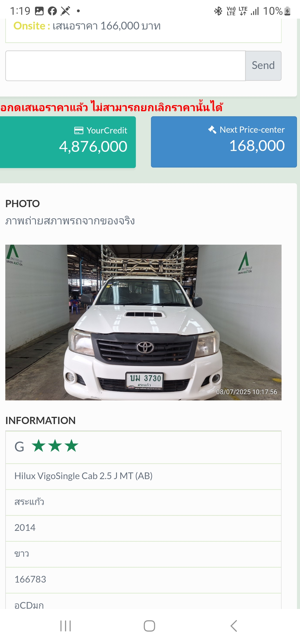The width and height of the screenshot is (300, 644).
Task: Tap the PHOTO section heading
Action: [x=22, y=204]
